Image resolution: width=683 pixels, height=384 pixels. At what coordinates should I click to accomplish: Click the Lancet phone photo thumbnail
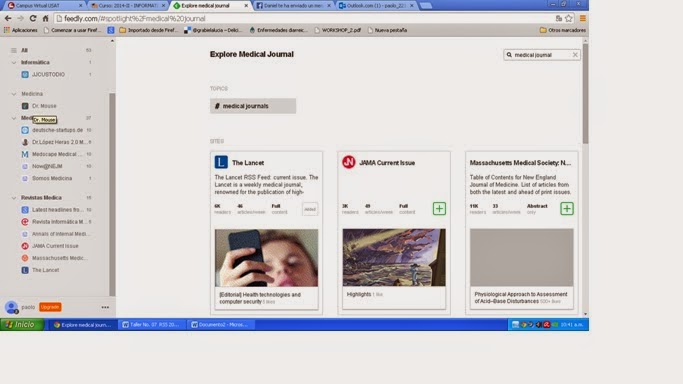click(x=266, y=258)
